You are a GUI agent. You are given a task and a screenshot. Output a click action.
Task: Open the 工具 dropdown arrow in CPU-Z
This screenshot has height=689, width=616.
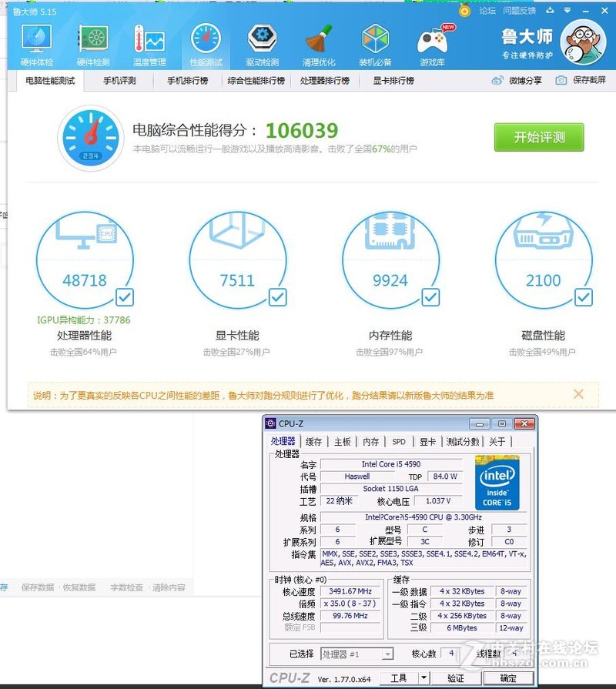[423, 677]
